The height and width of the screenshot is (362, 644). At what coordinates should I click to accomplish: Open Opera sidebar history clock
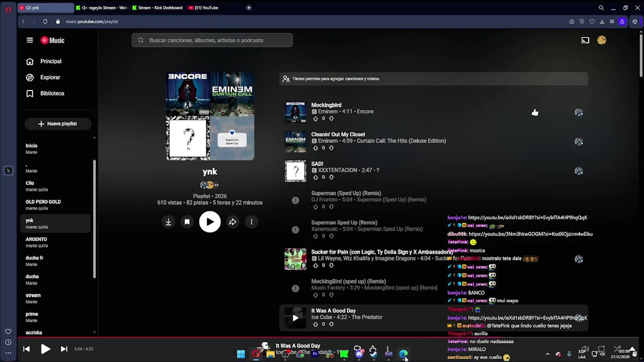[x=8, y=342]
